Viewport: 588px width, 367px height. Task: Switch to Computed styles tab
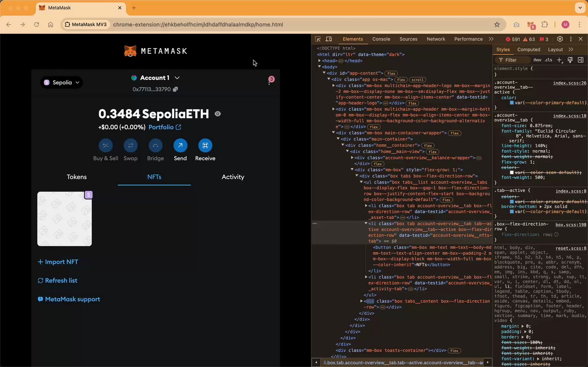point(529,50)
